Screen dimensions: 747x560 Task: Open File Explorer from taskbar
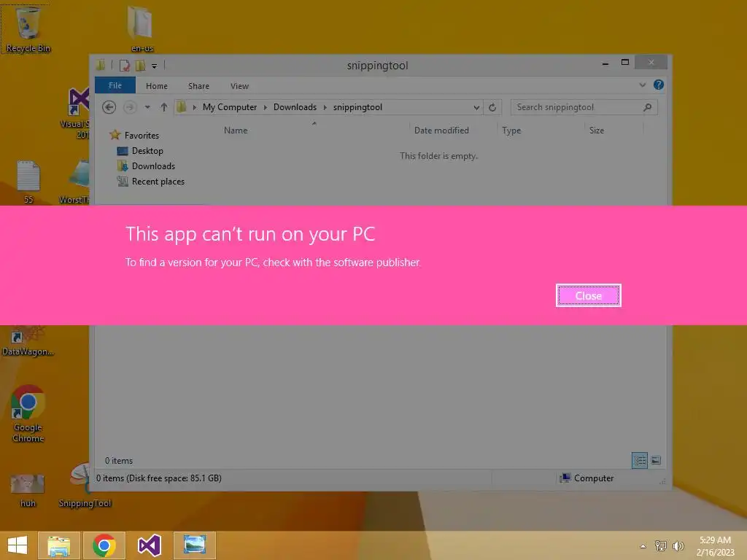tap(58, 545)
